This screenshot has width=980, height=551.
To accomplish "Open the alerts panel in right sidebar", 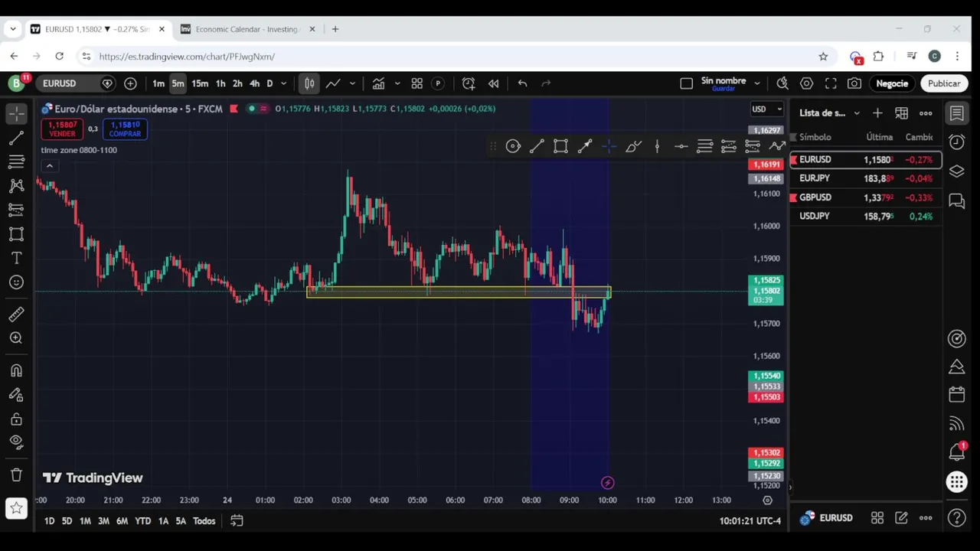I will (x=957, y=142).
